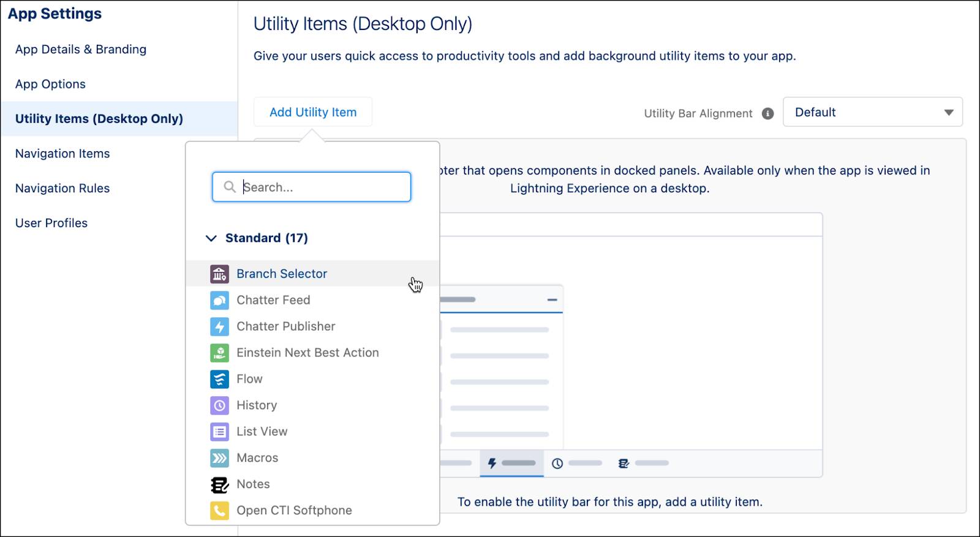Select Open CTI Softphone utility item
The width and height of the screenshot is (980, 537).
(x=312, y=511)
